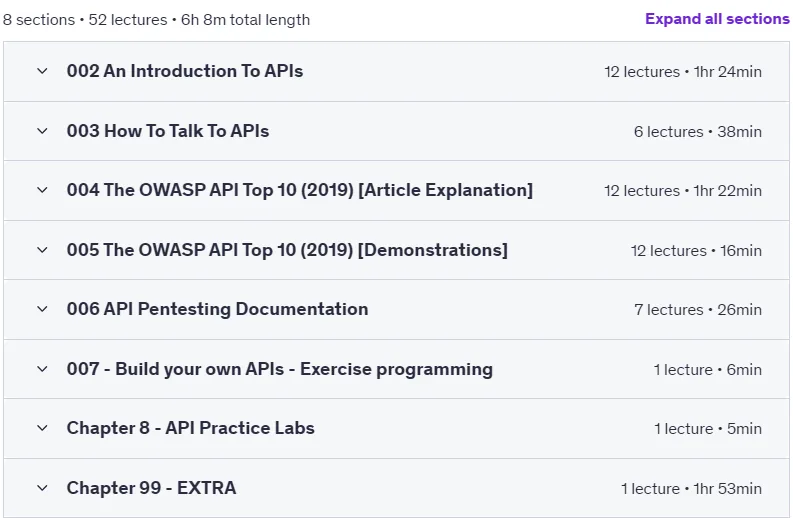The image size is (793, 518).
Task: Click the 1 lecture • 6min text
Action: click(708, 370)
